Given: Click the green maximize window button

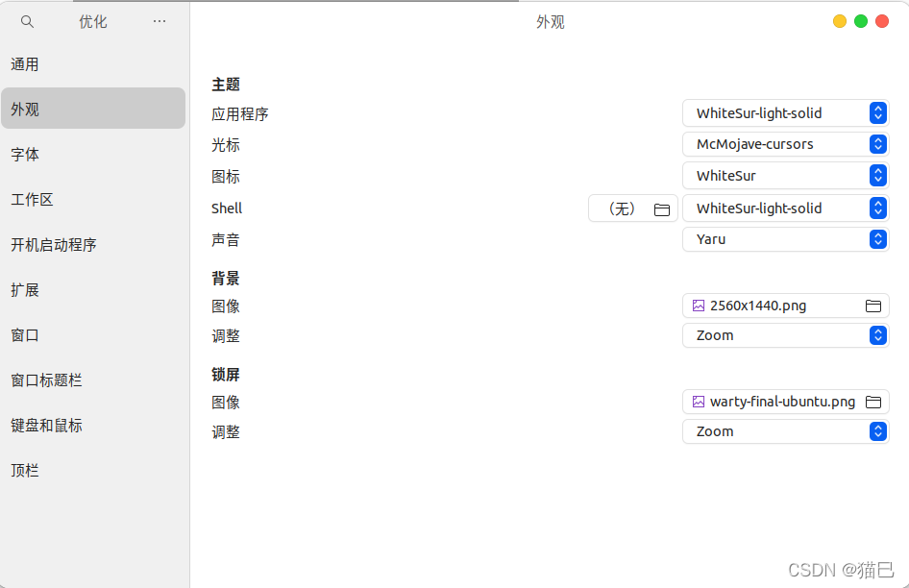Looking at the screenshot, I should pyautogui.click(x=861, y=21).
